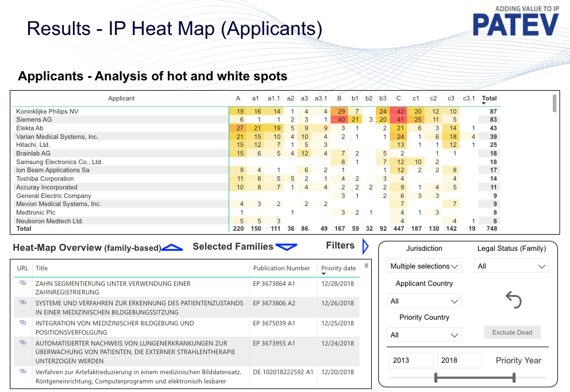The height and width of the screenshot is (392, 570).
Task: Open the Priority Country dropdown
Action: [424, 335]
